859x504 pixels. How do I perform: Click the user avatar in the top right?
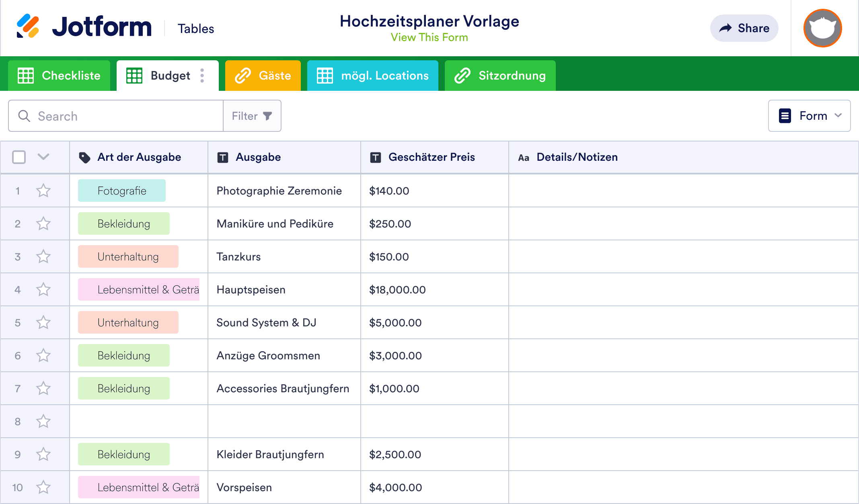click(822, 28)
